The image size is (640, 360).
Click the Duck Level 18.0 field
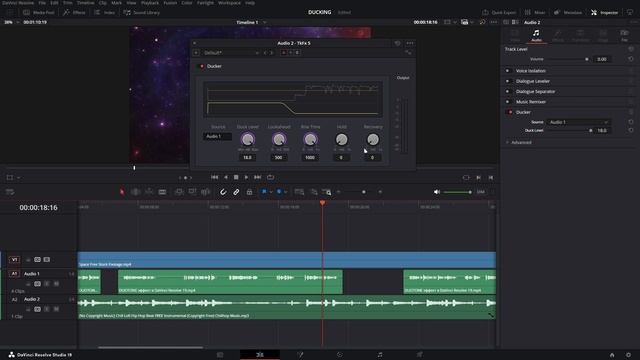247,158
